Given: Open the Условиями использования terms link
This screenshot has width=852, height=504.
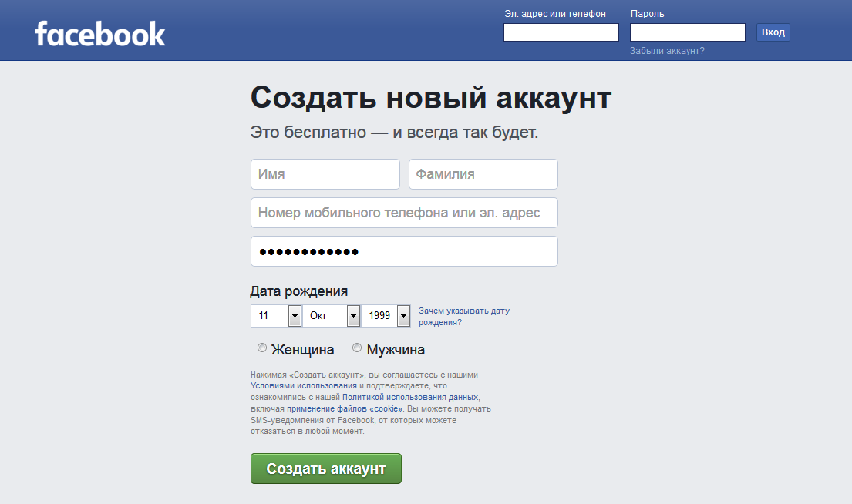Looking at the screenshot, I should (x=303, y=385).
